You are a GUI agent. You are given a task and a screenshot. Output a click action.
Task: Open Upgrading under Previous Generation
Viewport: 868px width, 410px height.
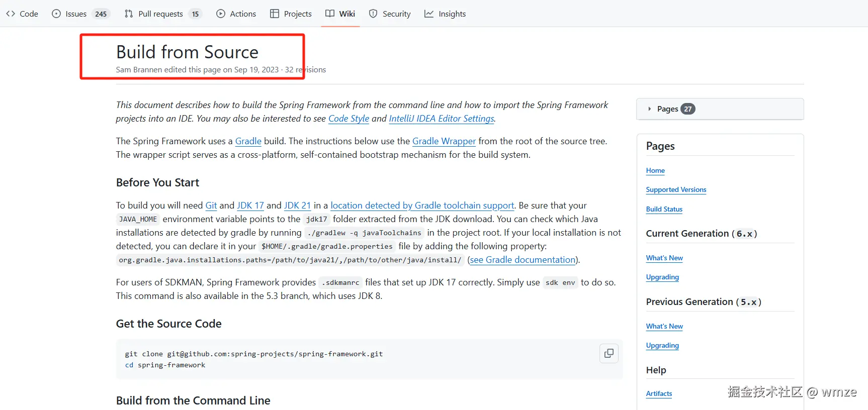[x=662, y=346]
